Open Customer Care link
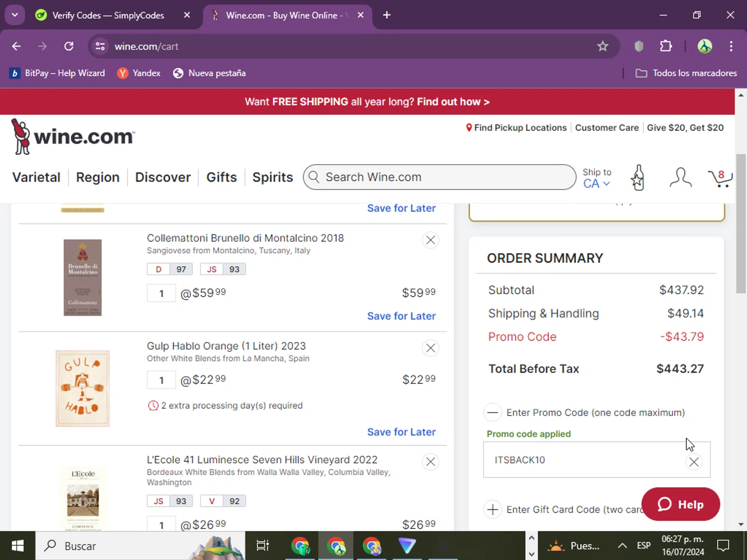The width and height of the screenshot is (747, 560). [x=607, y=128]
